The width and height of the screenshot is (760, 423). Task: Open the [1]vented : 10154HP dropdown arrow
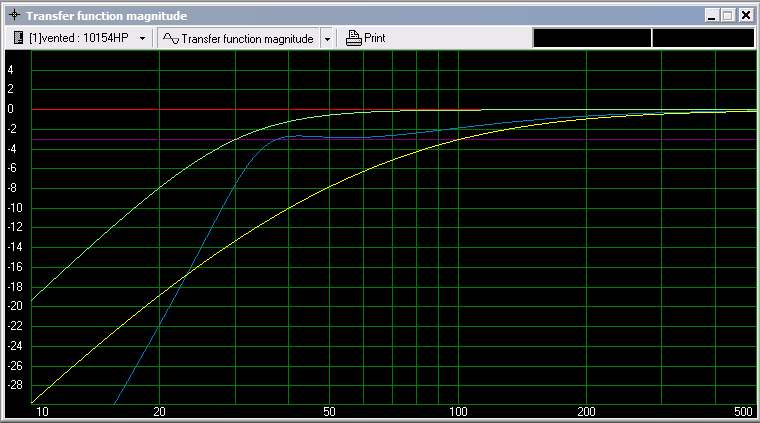tap(142, 38)
